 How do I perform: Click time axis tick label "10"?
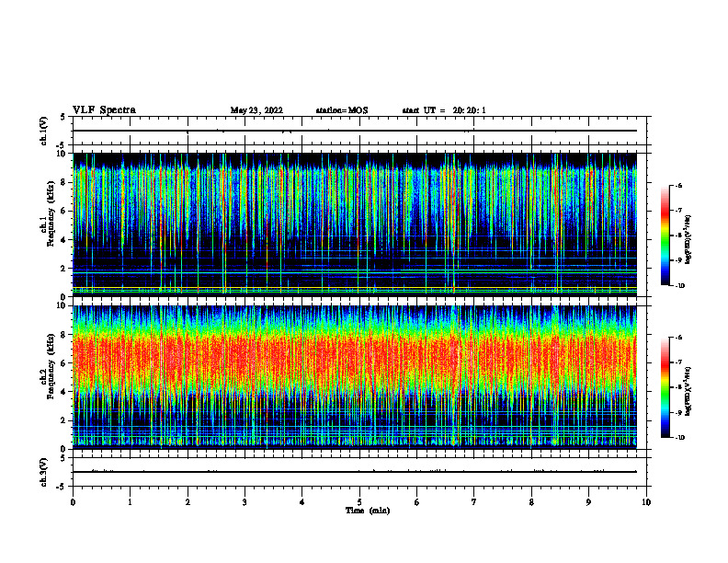[x=646, y=502]
